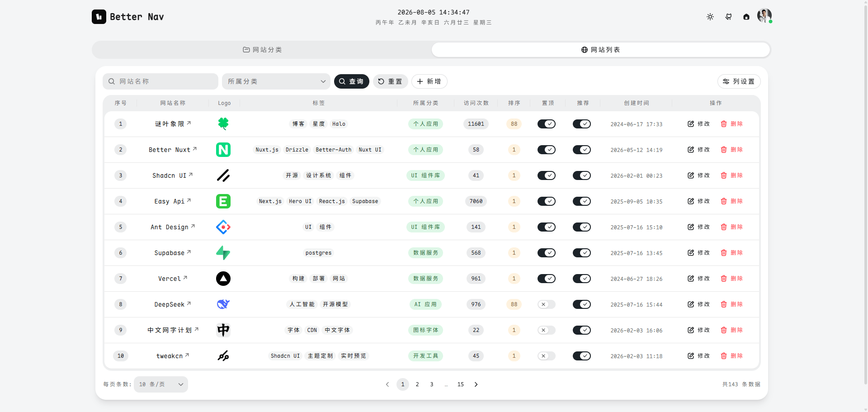Enable 置顶 switch for DeepSeek
The image size is (868, 412).
(x=547, y=304)
